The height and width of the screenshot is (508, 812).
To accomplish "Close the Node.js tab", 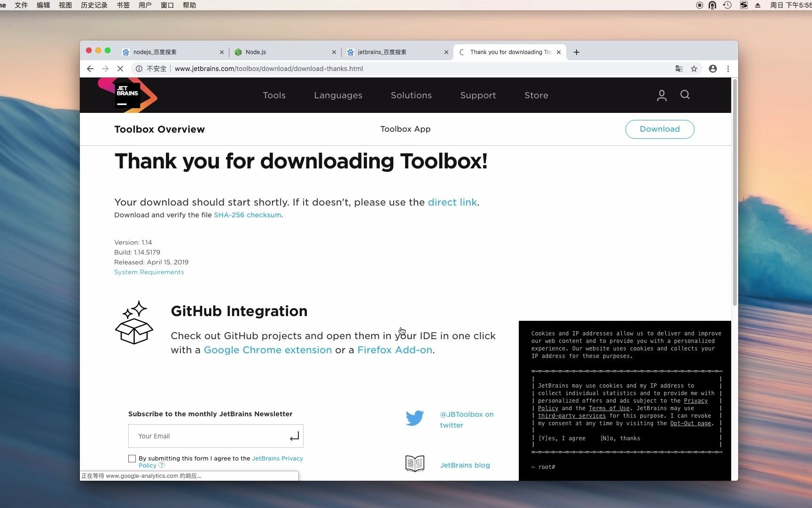I will (x=334, y=52).
